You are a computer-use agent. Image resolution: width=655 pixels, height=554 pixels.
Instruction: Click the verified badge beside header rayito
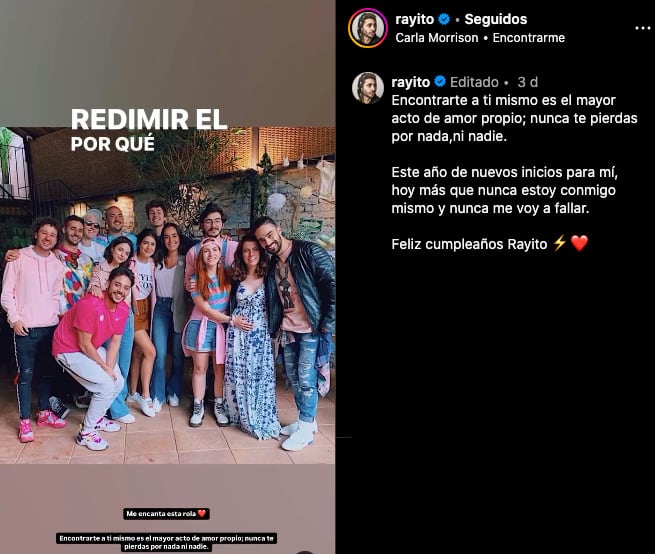[444, 19]
